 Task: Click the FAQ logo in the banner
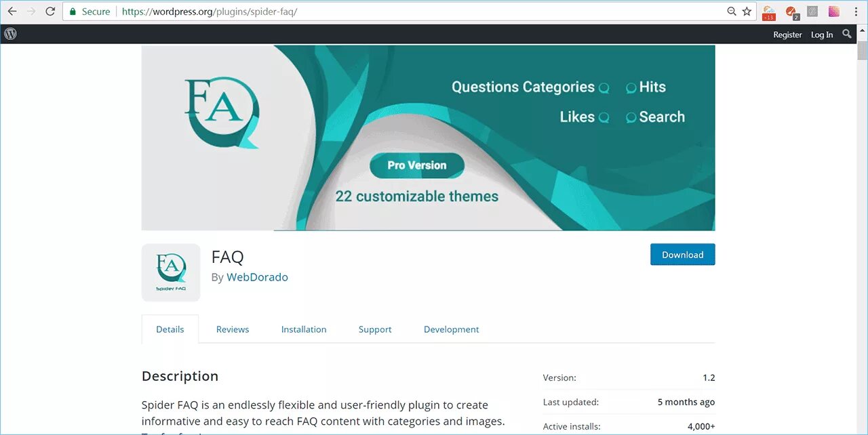tap(222, 113)
